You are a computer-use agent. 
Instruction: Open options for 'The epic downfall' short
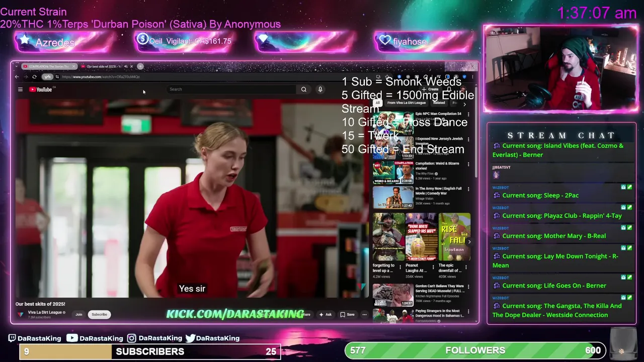[x=466, y=267]
